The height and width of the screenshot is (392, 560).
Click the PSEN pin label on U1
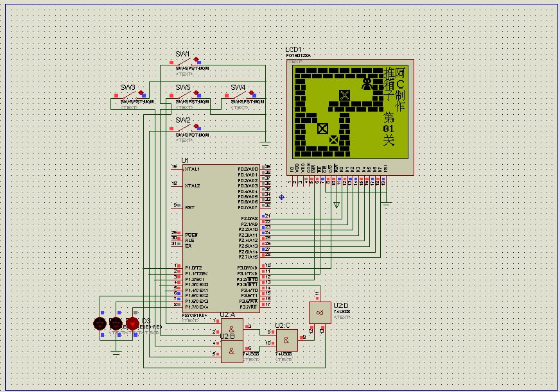coord(191,235)
